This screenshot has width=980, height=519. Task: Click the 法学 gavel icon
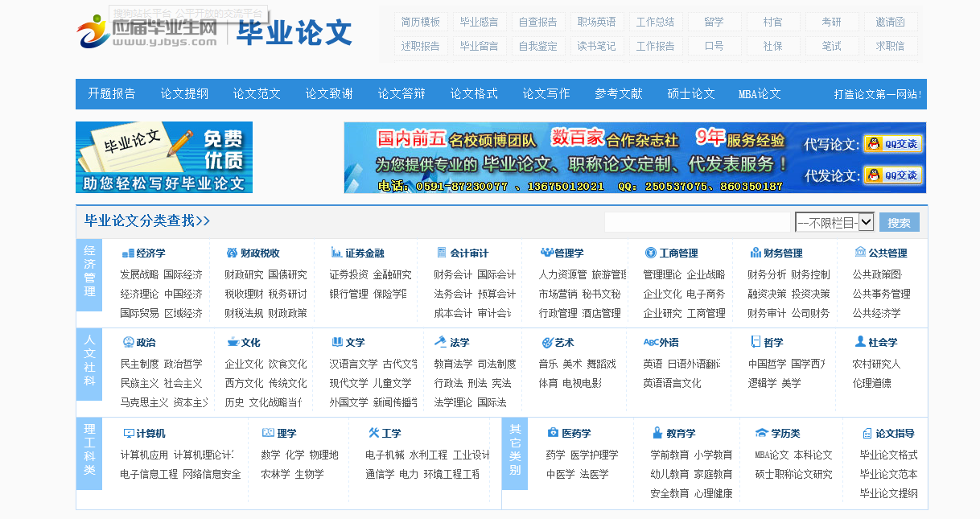pos(441,342)
